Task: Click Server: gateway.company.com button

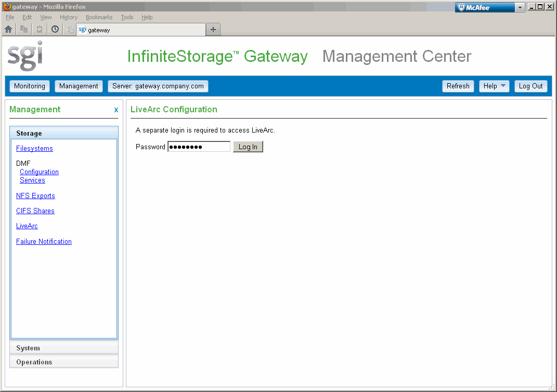Action: [158, 86]
